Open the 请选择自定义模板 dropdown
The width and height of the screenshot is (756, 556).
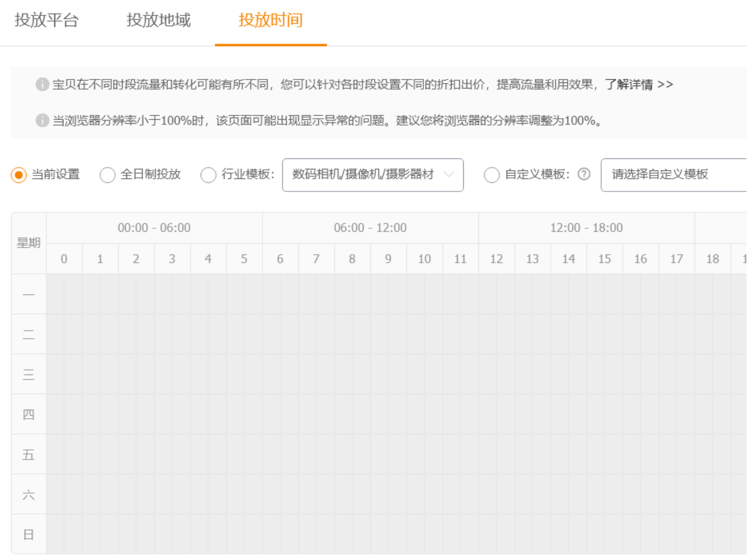click(x=673, y=175)
